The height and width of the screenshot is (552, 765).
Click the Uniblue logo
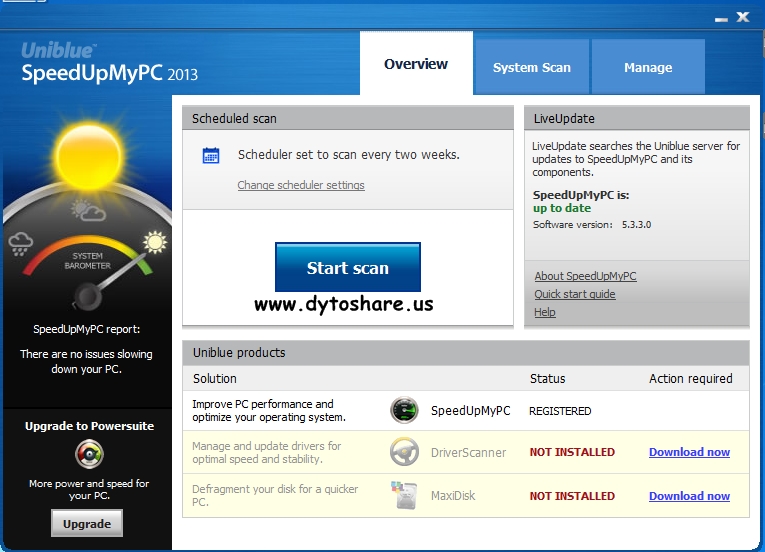point(58,51)
